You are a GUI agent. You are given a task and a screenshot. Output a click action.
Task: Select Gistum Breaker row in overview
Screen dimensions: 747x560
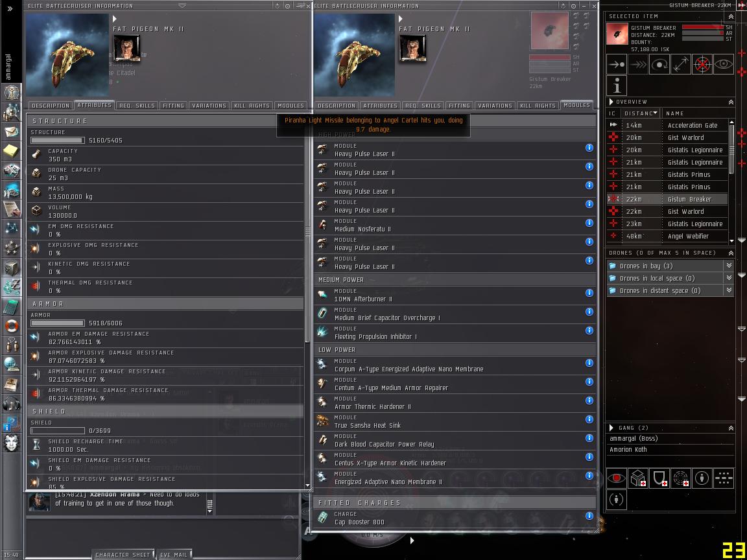click(667, 199)
